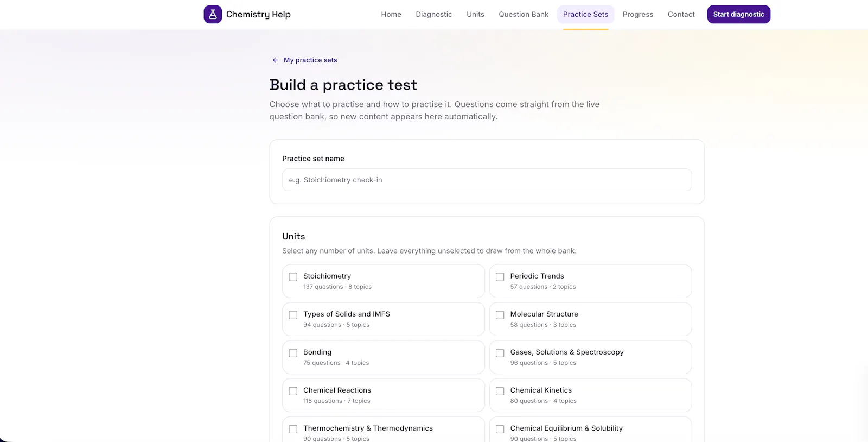The height and width of the screenshot is (442, 868).
Task: Open the Home nav item
Action: coord(391,15)
